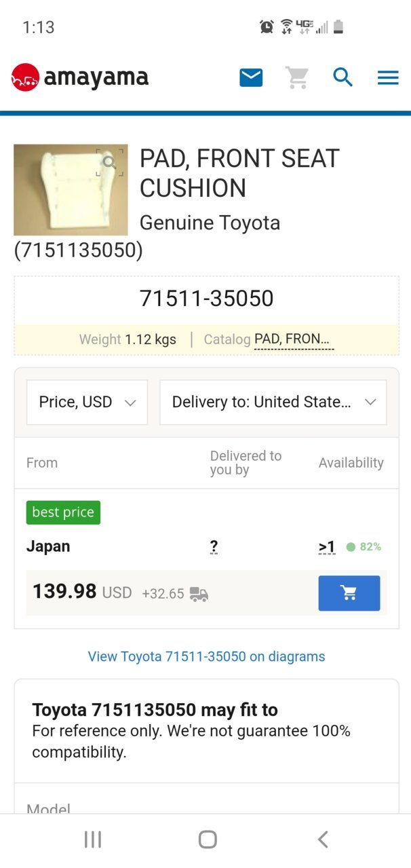
Task: Open the shopping cart in header
Action: 297,77
